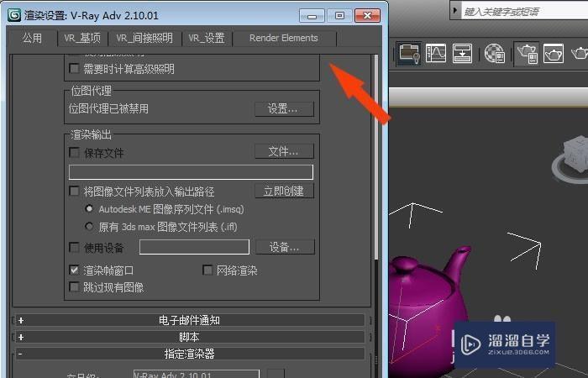Image resolution: width=588 pixels, height=378 pixels.
Task: Click arrow beside the keyword search box
Action: (455, 10)
